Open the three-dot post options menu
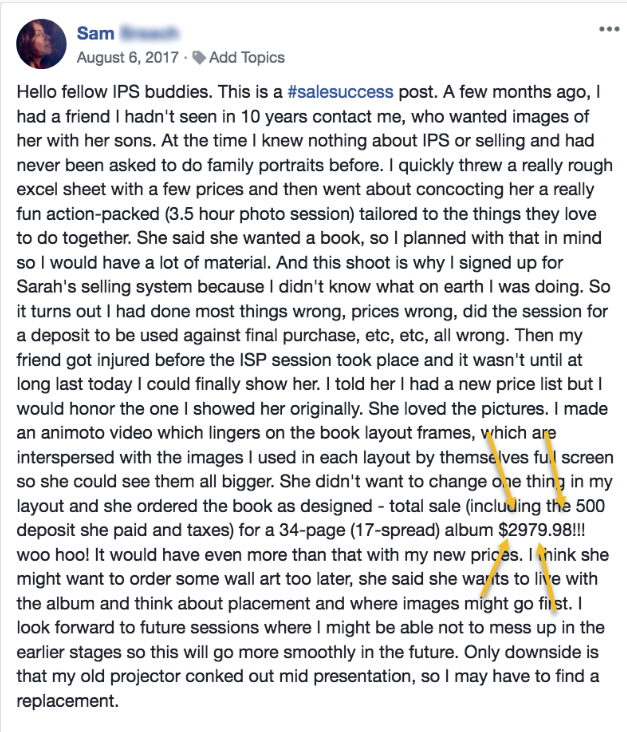The image size is (627, 732). click(x=609, y=29)
